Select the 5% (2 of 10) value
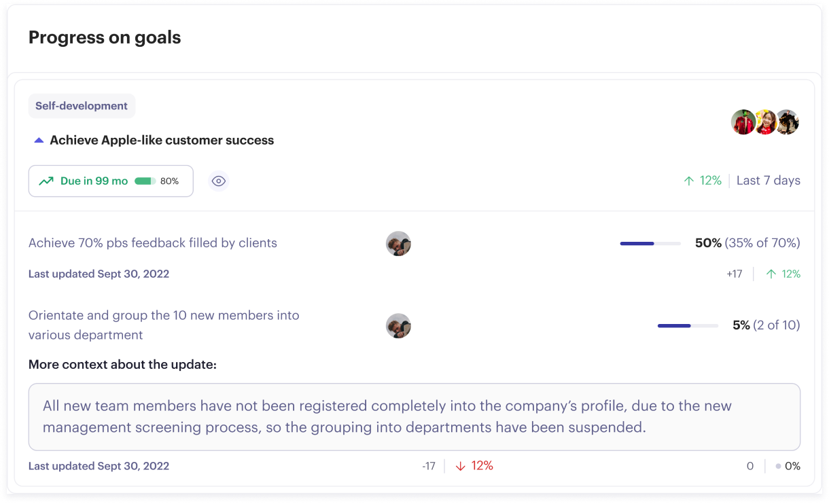This screenshot has height=504, width=829. tap(766, 325)
